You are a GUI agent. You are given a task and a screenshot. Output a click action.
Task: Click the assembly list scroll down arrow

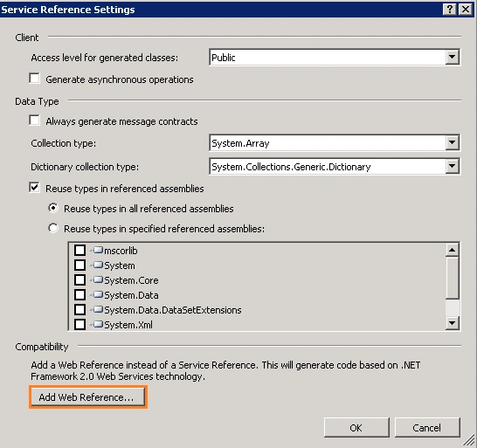(x=453, y=323)
